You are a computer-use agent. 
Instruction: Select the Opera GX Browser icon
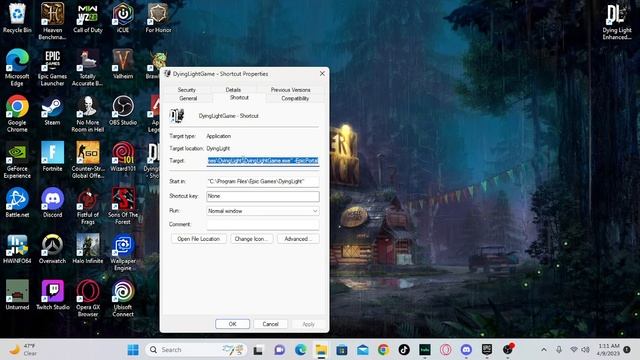click(x=88, y=298)
